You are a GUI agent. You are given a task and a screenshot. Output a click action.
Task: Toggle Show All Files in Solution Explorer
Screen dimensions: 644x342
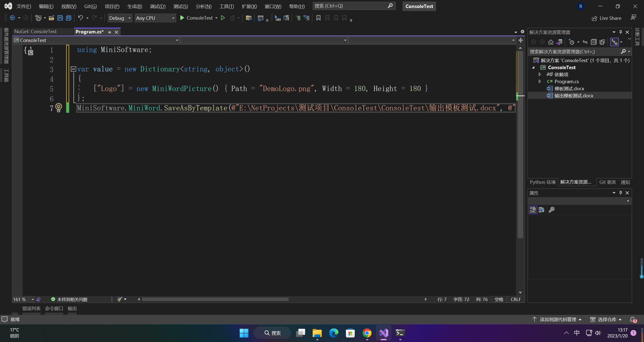click(x=602, y=42)
